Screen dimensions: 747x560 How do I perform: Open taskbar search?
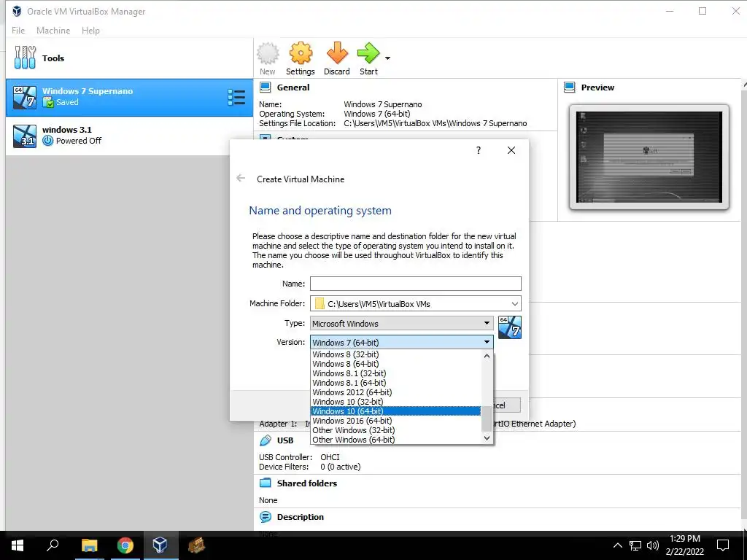(53, 545)
